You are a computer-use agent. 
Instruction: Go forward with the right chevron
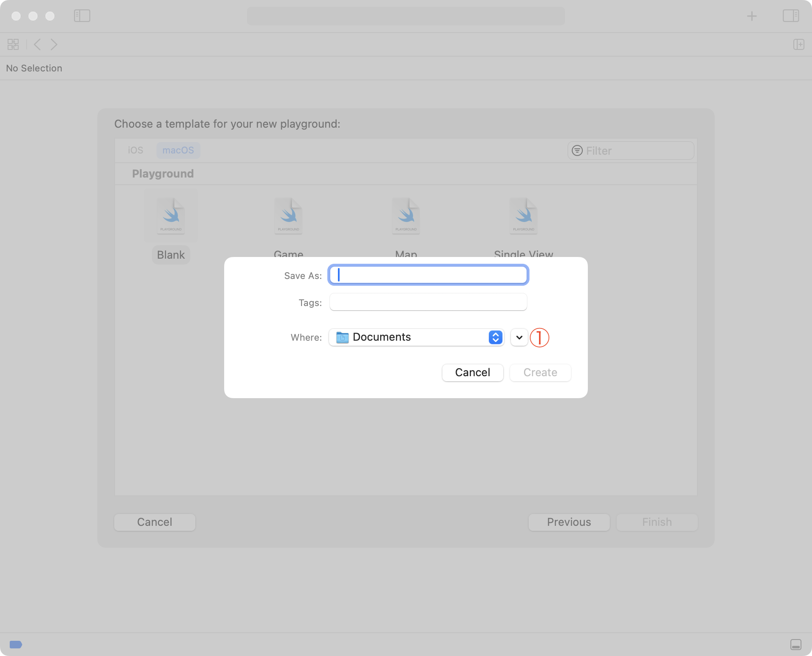(54, 44)
